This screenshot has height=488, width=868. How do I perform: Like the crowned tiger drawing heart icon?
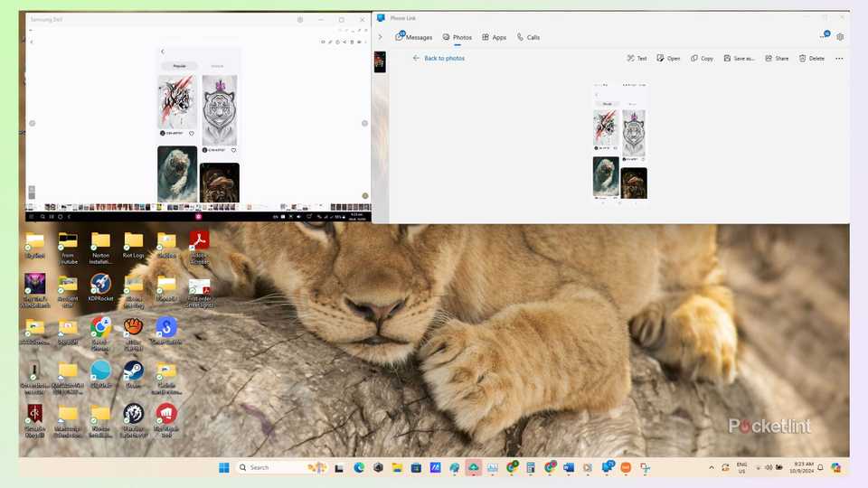tap(233, 150)
